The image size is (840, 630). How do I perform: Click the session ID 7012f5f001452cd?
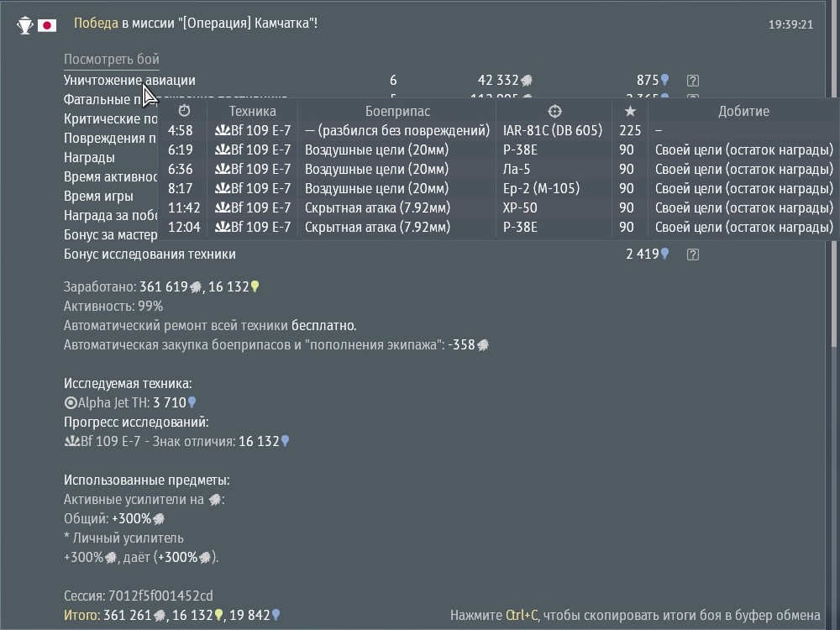coord(160,596)
